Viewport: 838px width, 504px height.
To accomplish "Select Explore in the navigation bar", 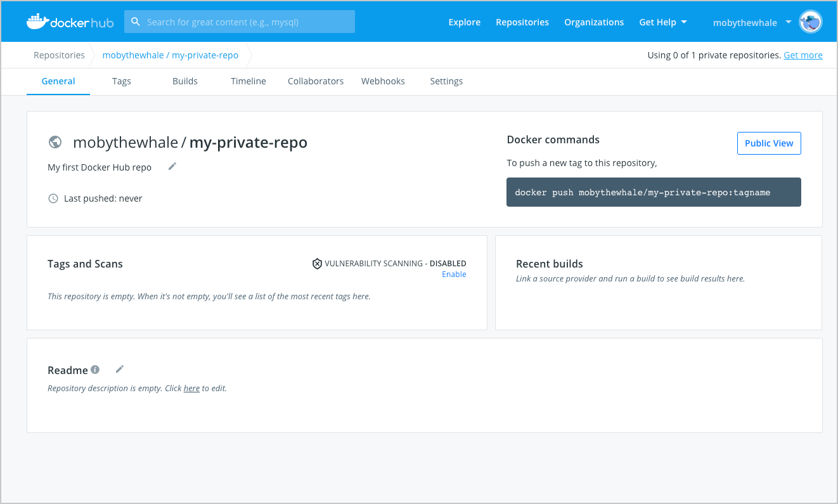I will coord(464,22).
